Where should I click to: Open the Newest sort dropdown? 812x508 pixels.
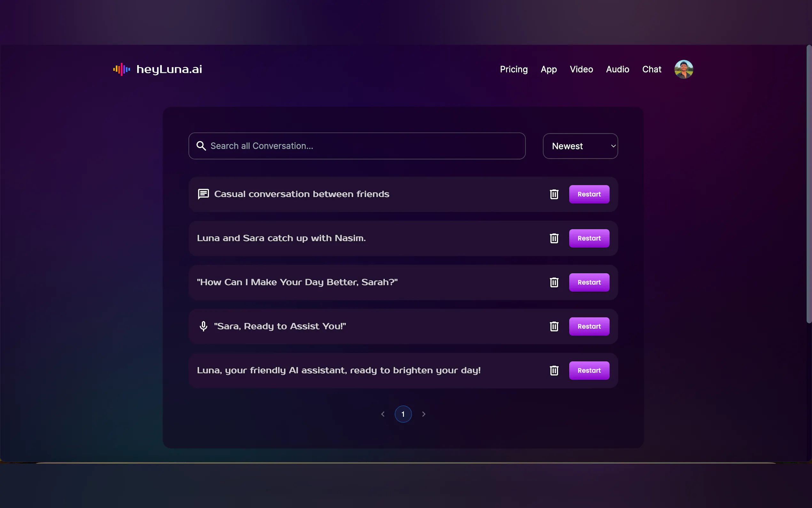click(x=580, y=146)
